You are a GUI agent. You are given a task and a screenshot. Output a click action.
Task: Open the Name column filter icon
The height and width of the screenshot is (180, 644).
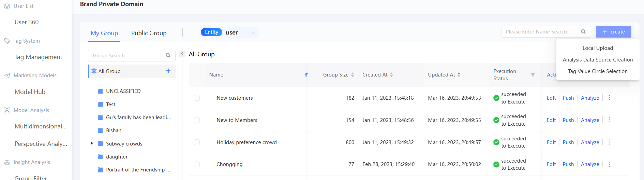(306, 75)
